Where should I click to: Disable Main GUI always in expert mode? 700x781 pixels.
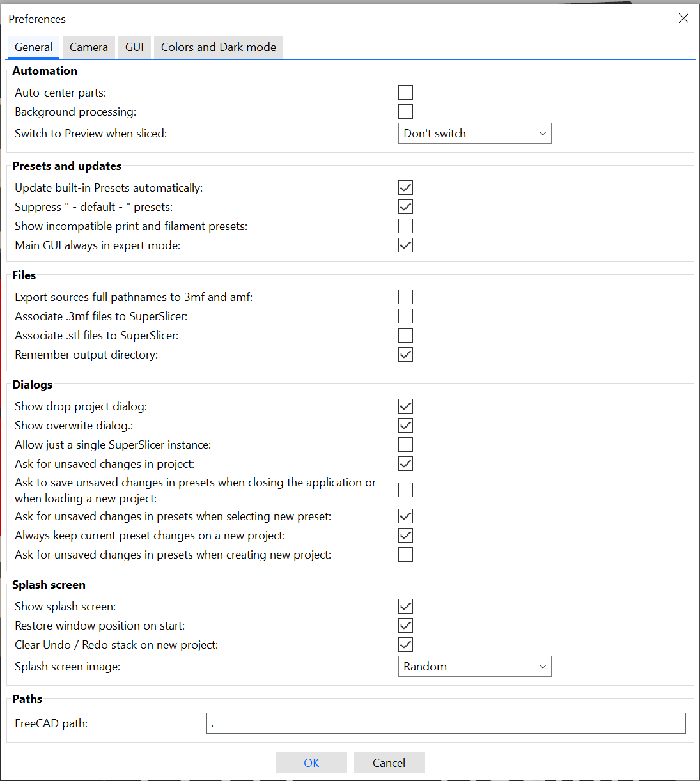405,245
